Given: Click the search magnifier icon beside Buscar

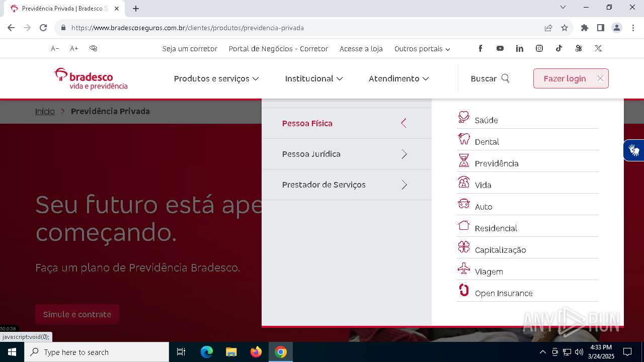Looking at the screenshot, I should point(505,78).
